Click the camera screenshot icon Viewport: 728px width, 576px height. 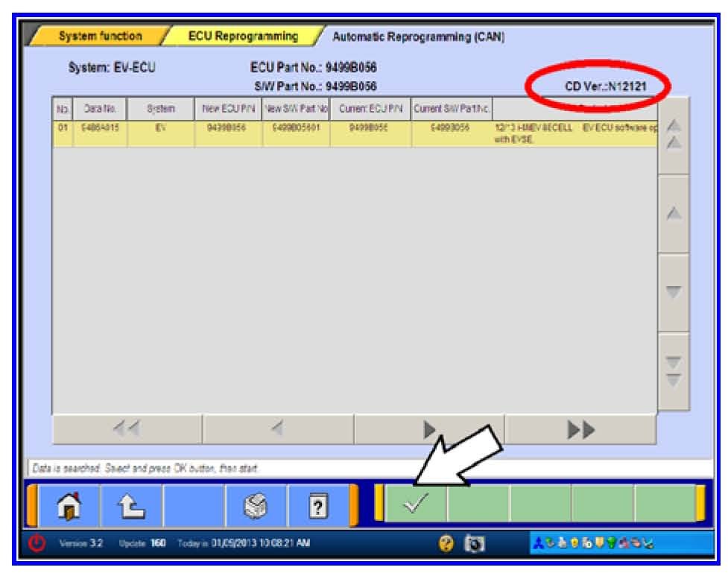[474, 542]
